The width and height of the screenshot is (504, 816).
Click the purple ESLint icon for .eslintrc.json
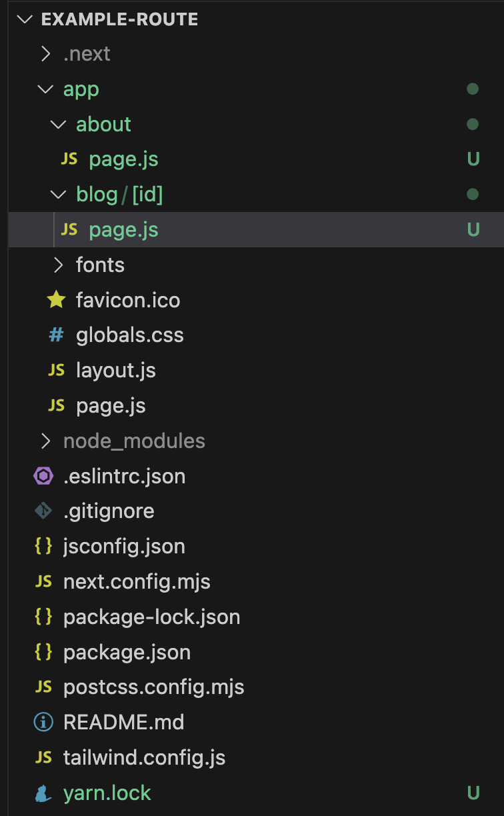click(x=43, y=476)
